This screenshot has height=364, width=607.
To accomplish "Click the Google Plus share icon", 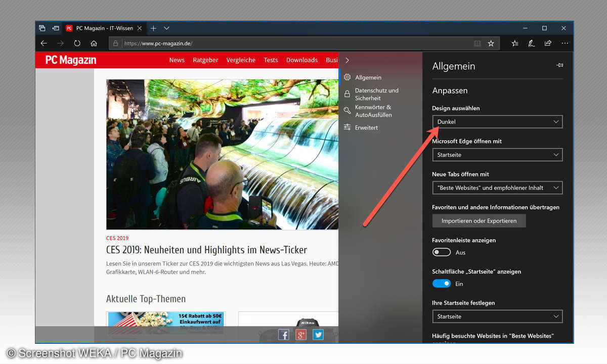I will 301,335.
